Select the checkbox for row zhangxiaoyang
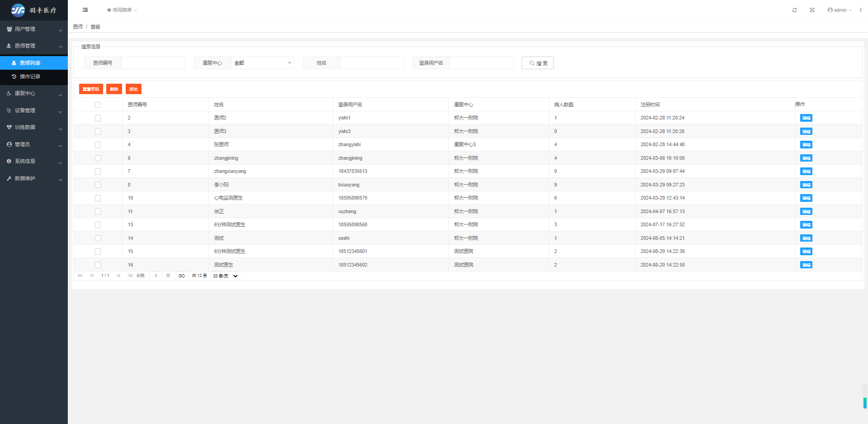868x424 pixels. pyautogui.click(x=98, y=172)
